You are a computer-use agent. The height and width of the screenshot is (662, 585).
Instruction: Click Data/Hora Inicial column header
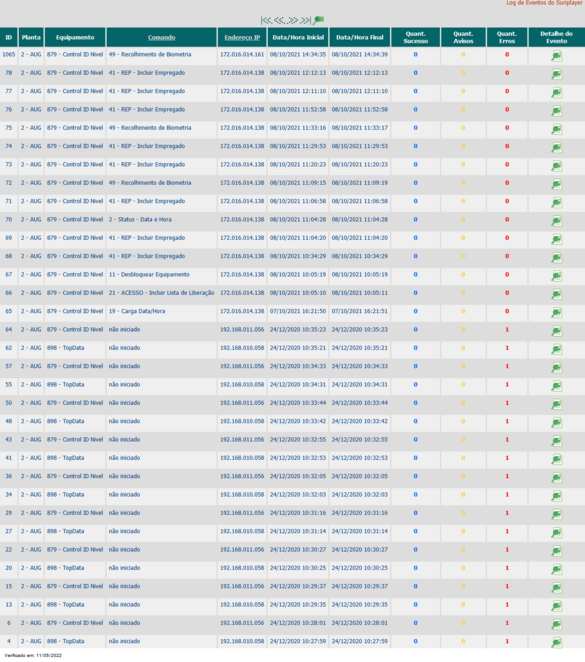tap(298, 37)
